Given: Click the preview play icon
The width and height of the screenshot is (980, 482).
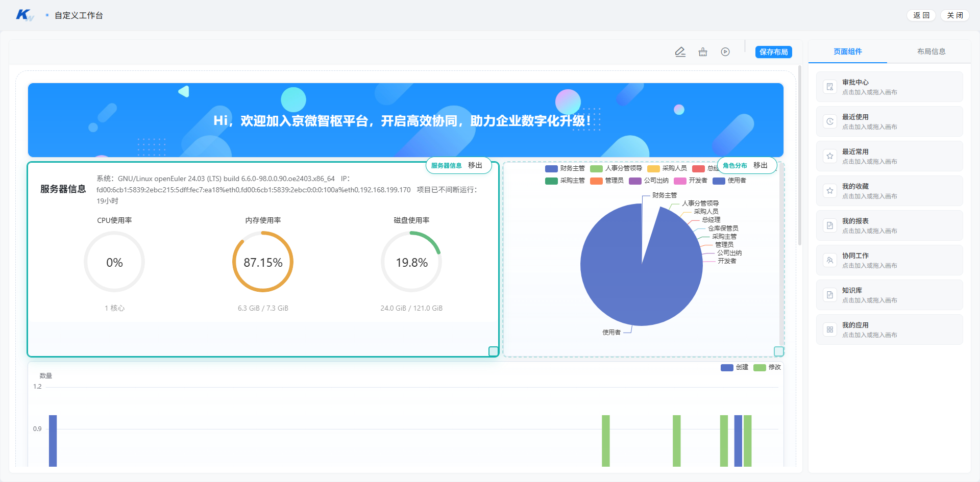Looking at the screenshot, I should coord(725,52).
